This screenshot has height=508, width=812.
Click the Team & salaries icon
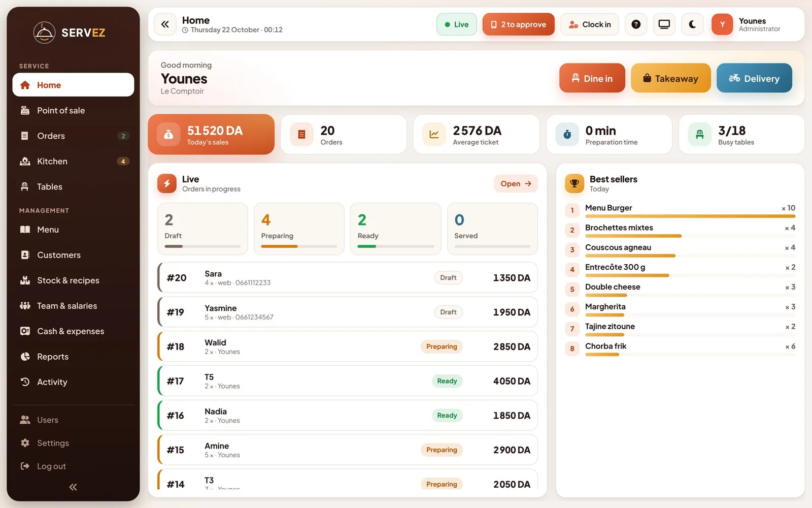click(x=25, y=306)
